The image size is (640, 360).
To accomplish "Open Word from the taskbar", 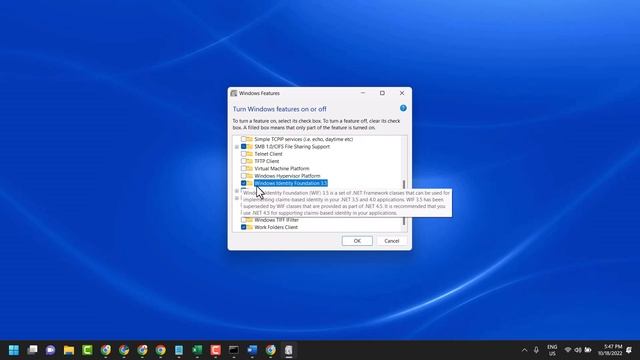I will point(252,350).
